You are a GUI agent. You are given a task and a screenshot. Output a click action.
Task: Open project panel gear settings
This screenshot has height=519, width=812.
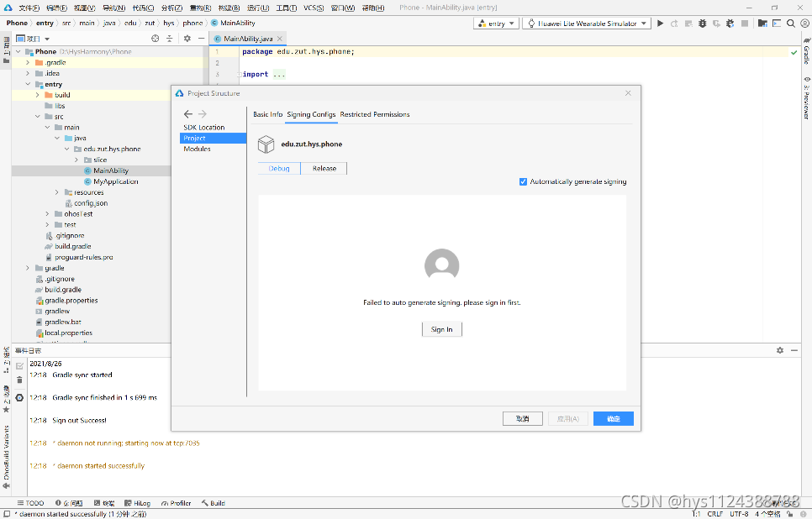(x=187, y=39)
